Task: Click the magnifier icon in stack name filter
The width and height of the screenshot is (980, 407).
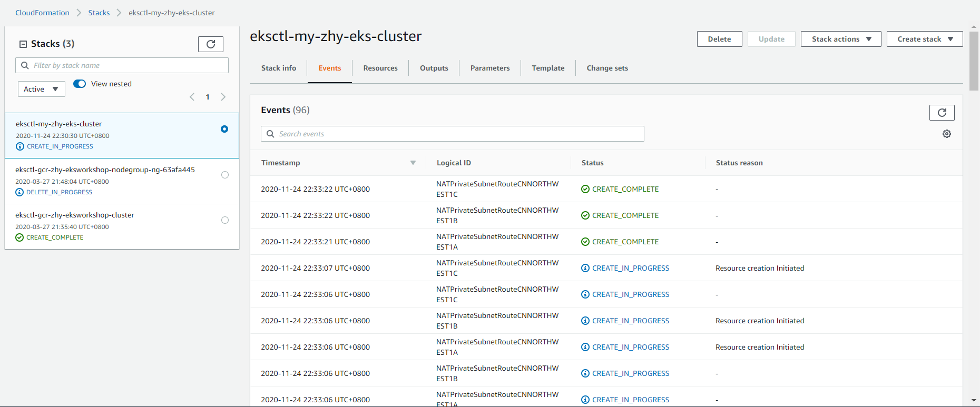Action: (x=25, y=65)
